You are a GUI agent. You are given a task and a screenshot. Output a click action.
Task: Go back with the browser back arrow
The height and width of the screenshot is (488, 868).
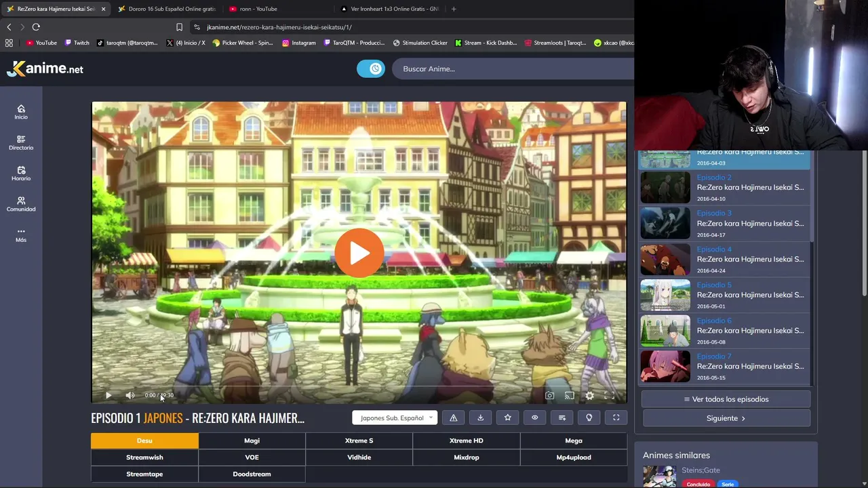[9, 27]
